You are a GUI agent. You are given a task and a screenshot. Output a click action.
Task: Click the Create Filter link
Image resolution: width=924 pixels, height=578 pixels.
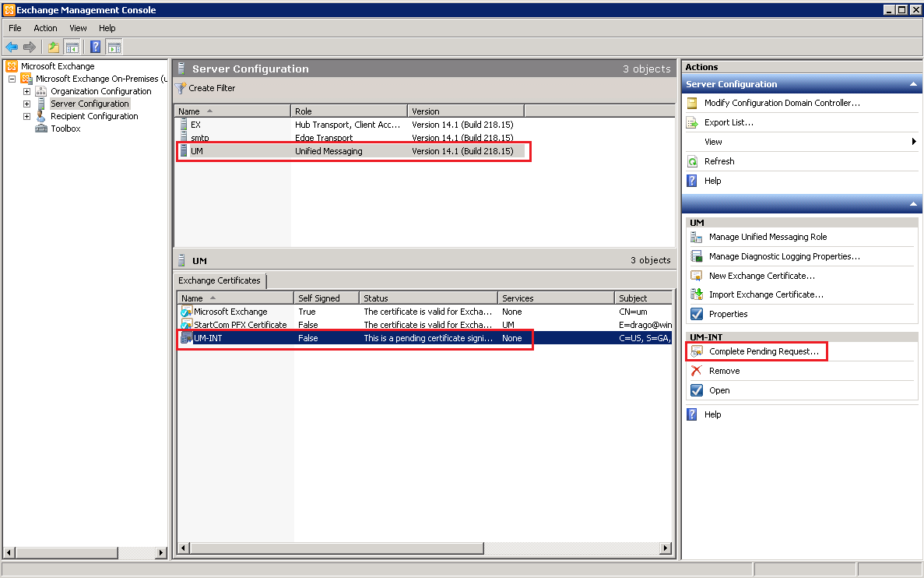pyautogui.click(x=212, y=89)
